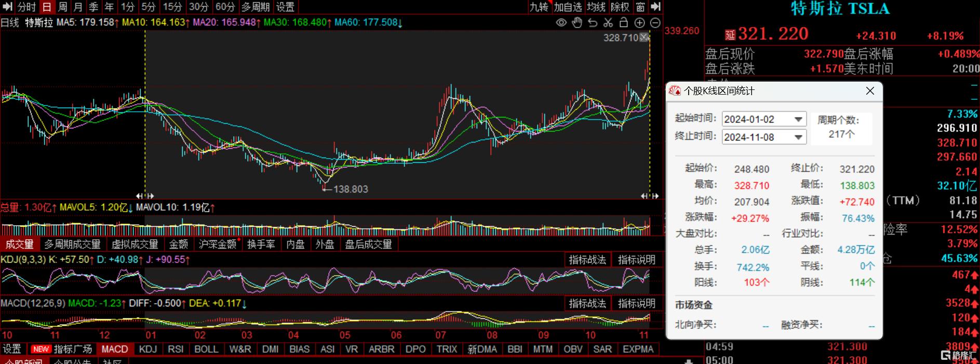980x364 pixels.
Task: Toggle the 均线 moving average button
Action: click(596, 7)
